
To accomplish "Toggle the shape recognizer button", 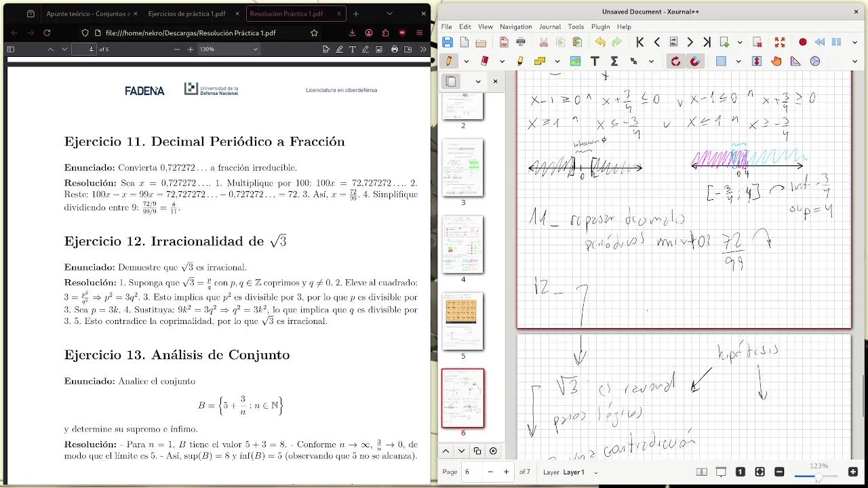I will [675, 61].
